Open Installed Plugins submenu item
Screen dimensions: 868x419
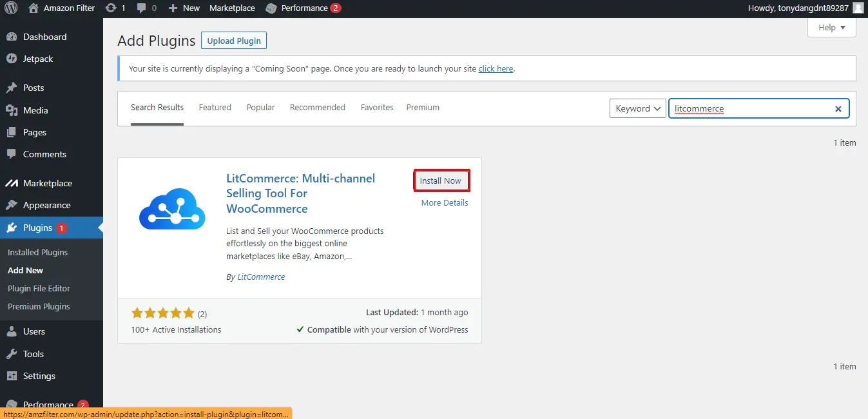point(37,252)
